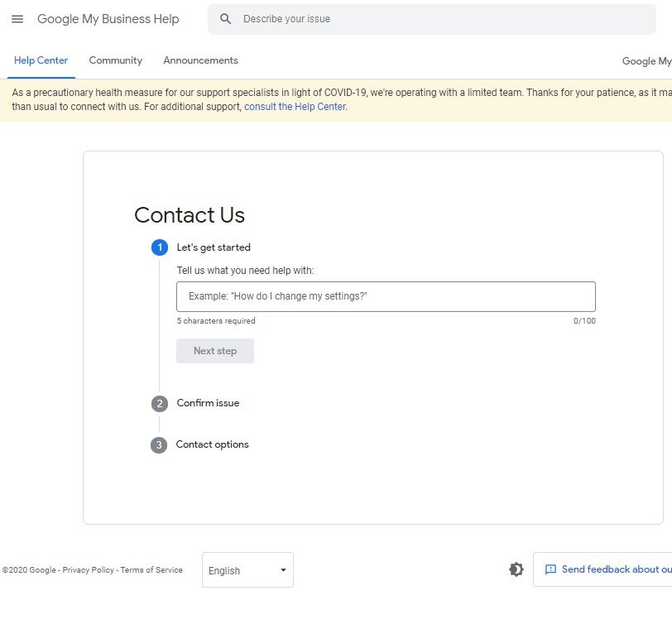Open the Privacy Policy link
The height and width of the screenshot is (629, 672).
pyautogui.click(x=89, y=570)
